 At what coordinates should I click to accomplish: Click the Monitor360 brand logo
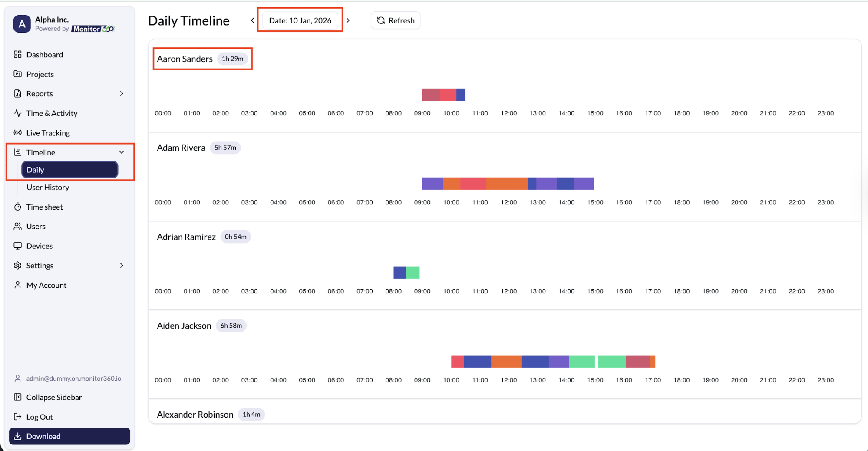(93, 29)
